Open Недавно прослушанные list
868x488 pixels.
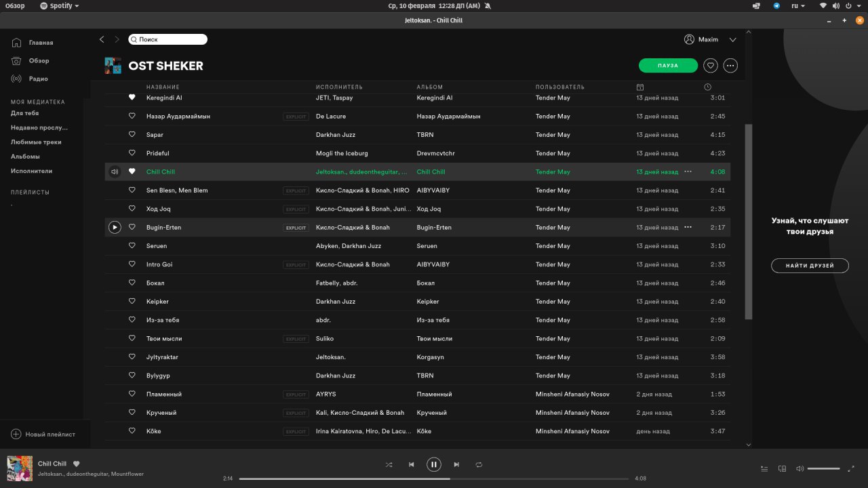point(39,127)
